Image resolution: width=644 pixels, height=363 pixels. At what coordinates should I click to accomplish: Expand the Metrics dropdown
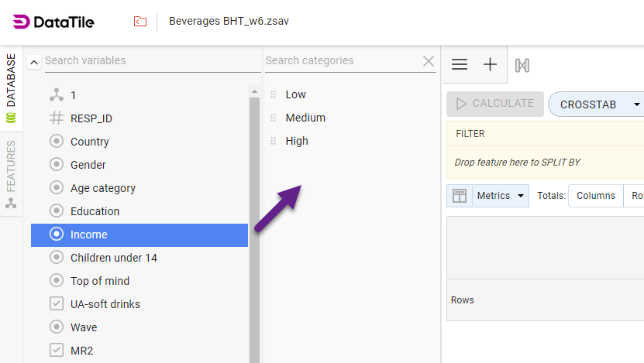point(501,196)
